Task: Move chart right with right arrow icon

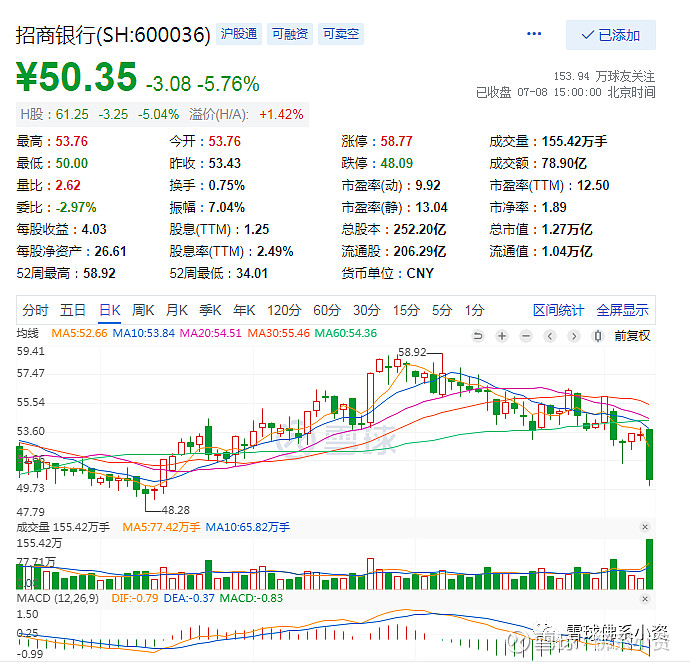Action: pyautogui.click(x=573, y=336)
